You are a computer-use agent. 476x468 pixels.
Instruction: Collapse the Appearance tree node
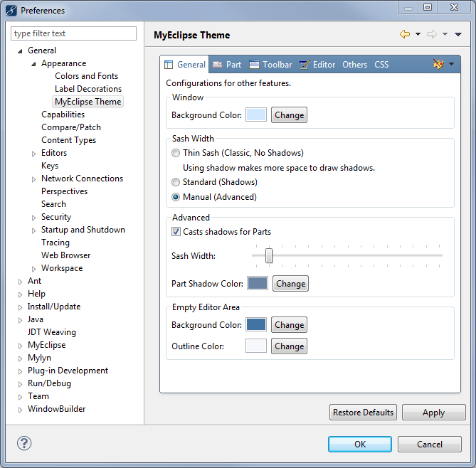coord(34,64)
